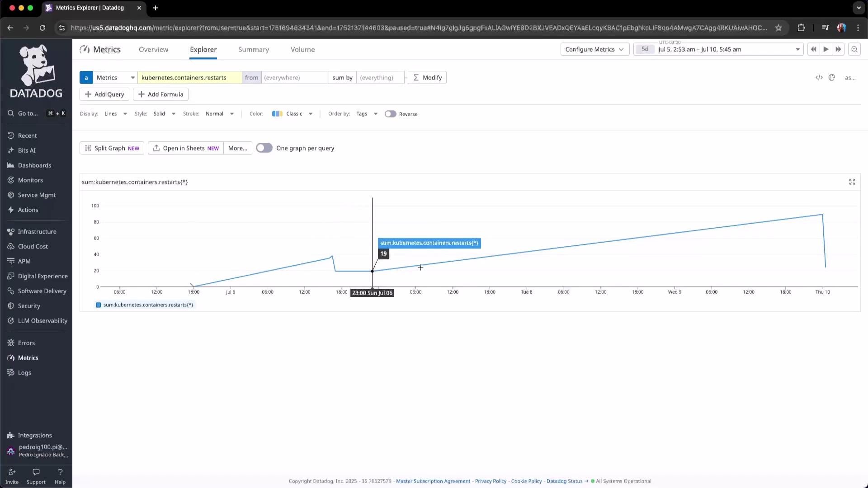Open the More... options

238,148
